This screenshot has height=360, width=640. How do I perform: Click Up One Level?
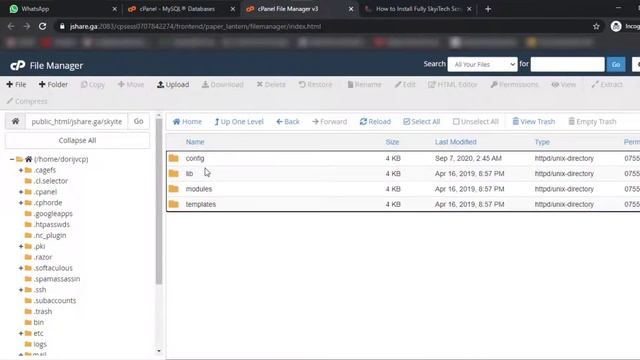[239, 122]
